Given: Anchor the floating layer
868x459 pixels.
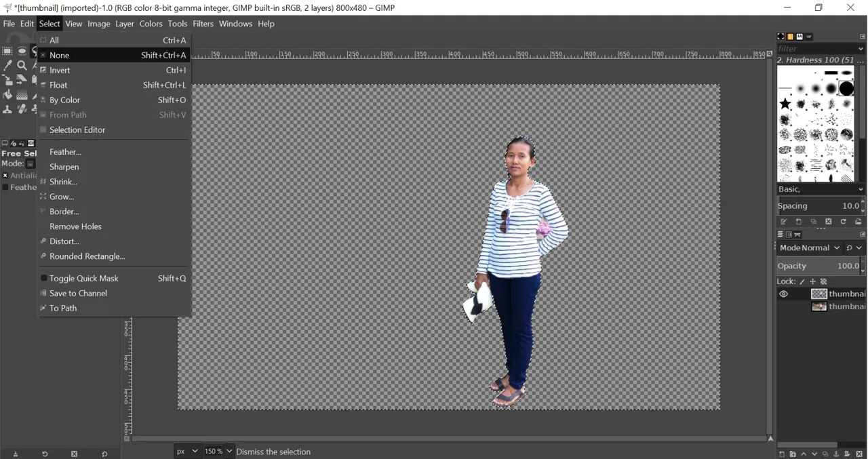Looking at the screenshot, I should pyautogui.click(x=836, y=454).
